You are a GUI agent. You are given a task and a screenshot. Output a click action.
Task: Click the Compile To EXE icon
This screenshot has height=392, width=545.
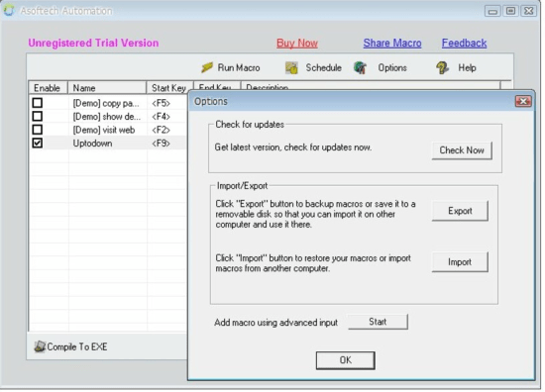(40, 346)
